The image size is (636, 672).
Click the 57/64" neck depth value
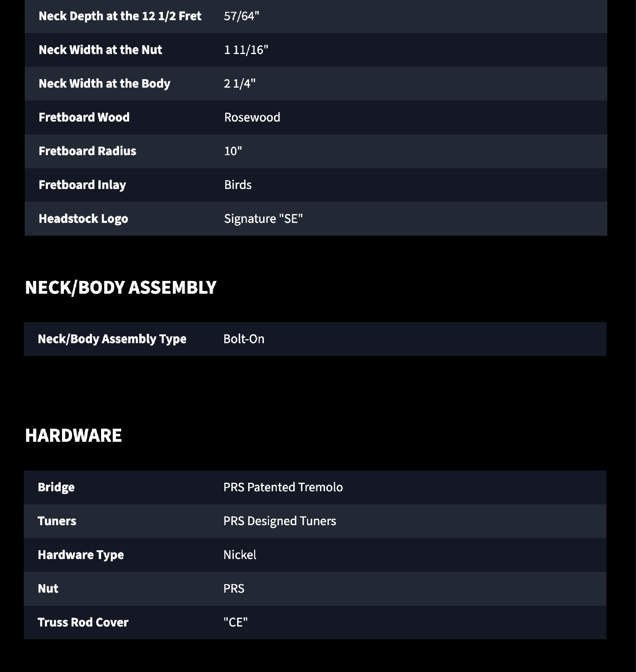(x=241, y=16)
